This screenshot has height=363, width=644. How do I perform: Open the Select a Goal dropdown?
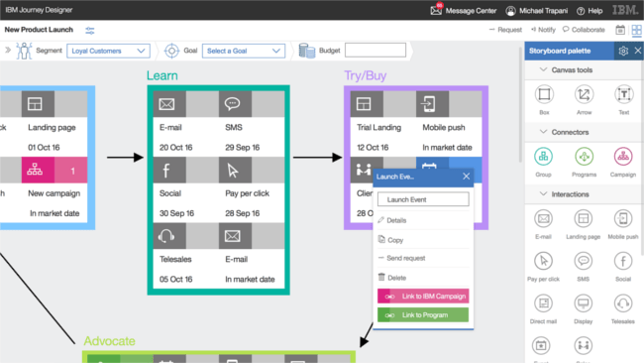244,51
